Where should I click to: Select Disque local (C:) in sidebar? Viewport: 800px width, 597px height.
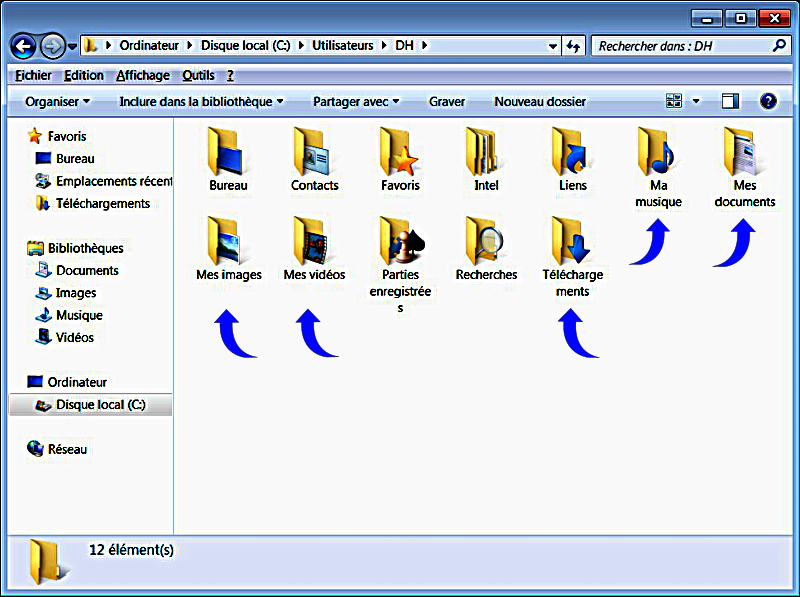click(x=90, y=405)
